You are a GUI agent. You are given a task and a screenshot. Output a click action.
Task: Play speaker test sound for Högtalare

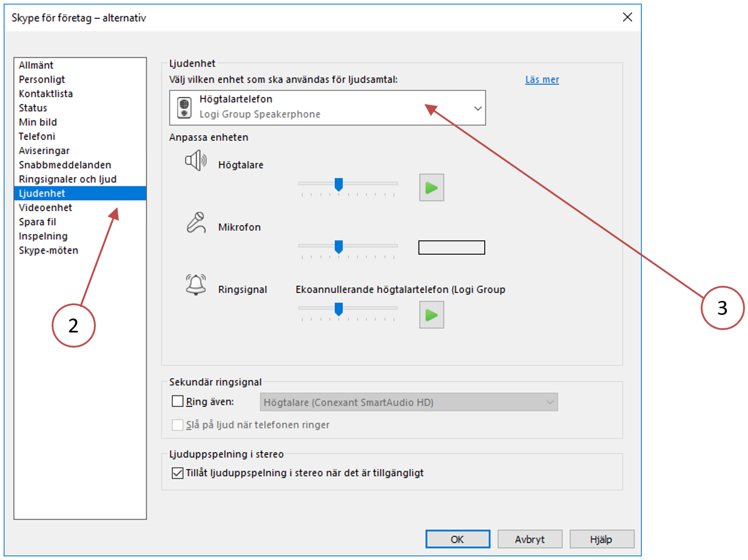click(x=432, y=187)
